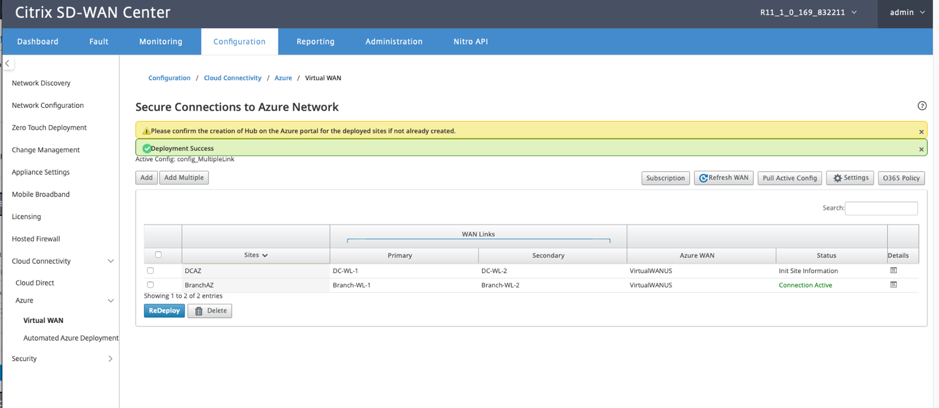Viewport: 939px width, 408px height.
Task: Click the Refresh WAN button
Action: click(723, 178)
